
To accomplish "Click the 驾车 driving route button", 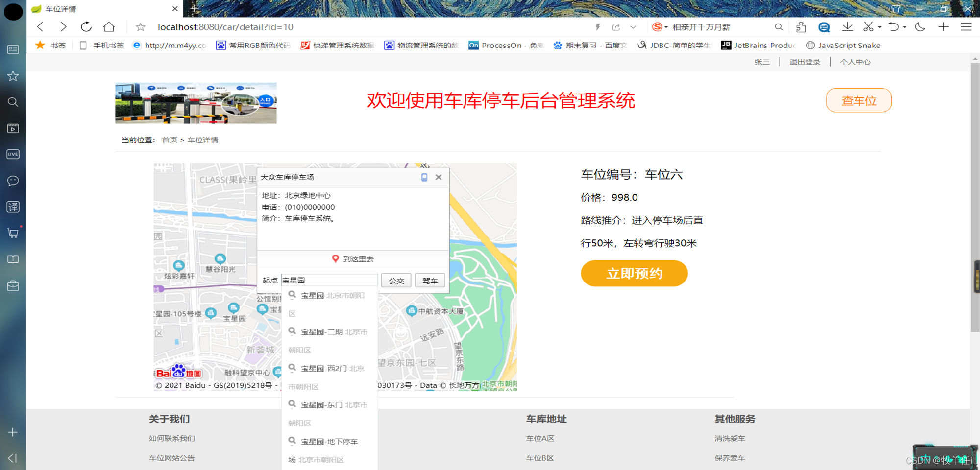I will click(x=430, y=281).
